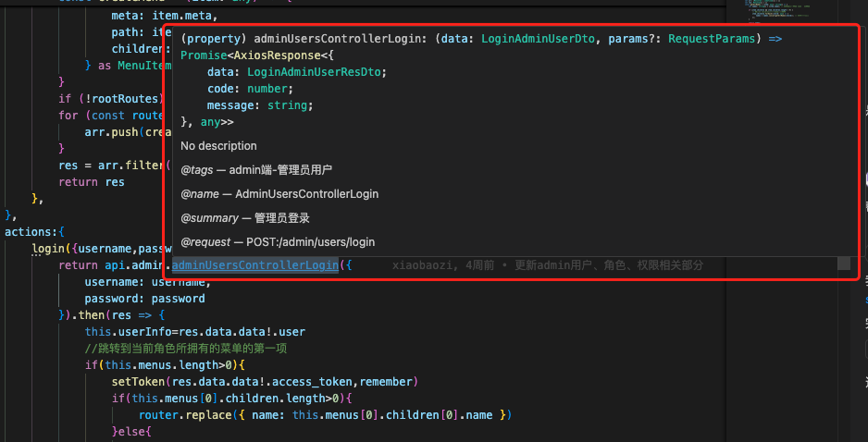
Task: Click the highlighted adminUsersControllerLogin method name
Action: click(254, 265)
